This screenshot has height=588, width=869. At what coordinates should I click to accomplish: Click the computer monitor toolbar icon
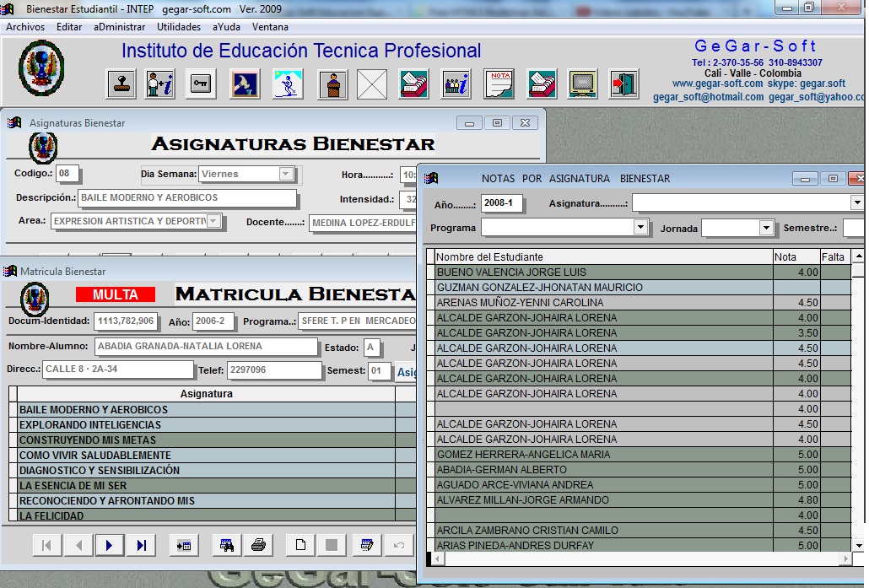[582, 84]
